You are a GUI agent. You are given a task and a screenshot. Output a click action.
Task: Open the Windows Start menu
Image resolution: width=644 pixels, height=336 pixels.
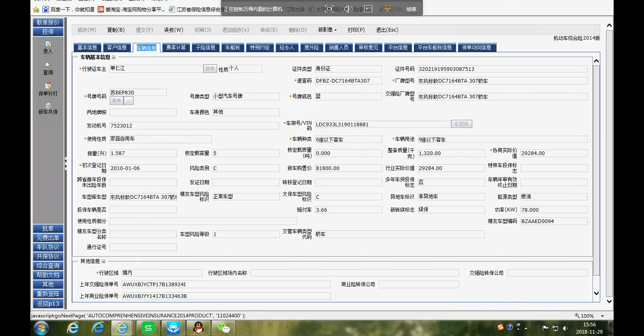click(x=41, y=328)
